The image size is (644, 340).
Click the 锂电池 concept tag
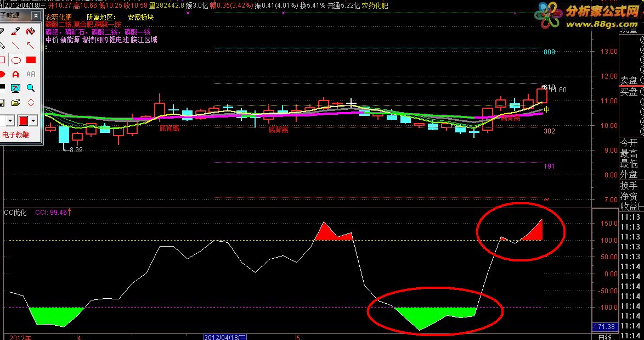[119, 40]
